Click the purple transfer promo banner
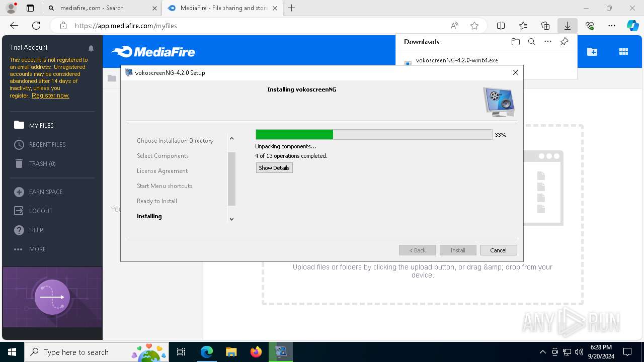Viewport: 644px width, 362px height. pos(52,297)
